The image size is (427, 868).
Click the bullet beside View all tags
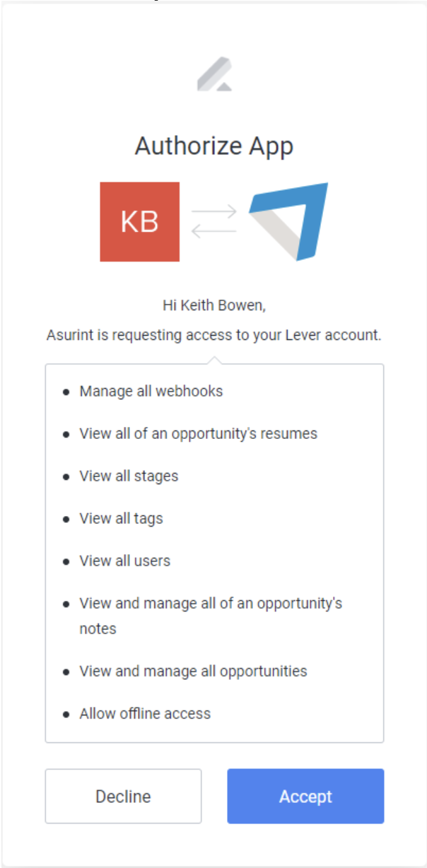66,519
